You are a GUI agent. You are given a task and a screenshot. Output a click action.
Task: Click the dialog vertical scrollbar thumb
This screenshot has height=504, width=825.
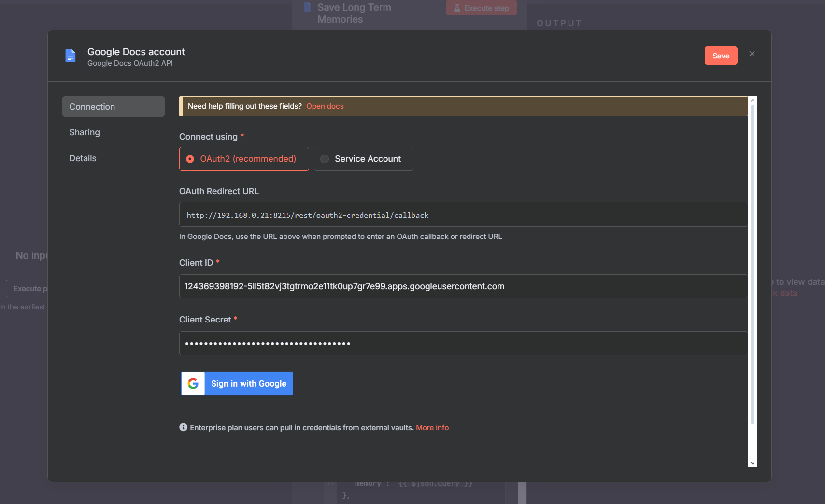753,265
